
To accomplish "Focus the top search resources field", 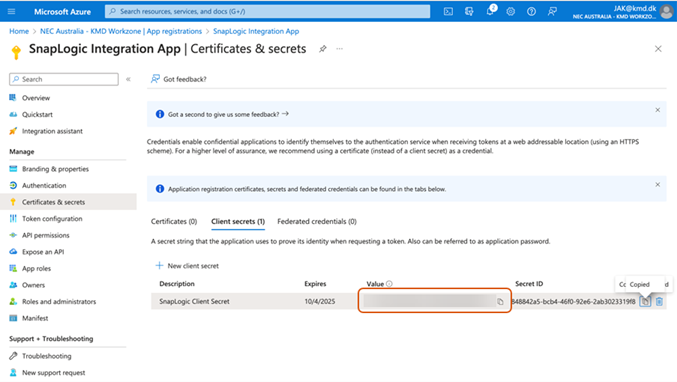I will 267,12.
